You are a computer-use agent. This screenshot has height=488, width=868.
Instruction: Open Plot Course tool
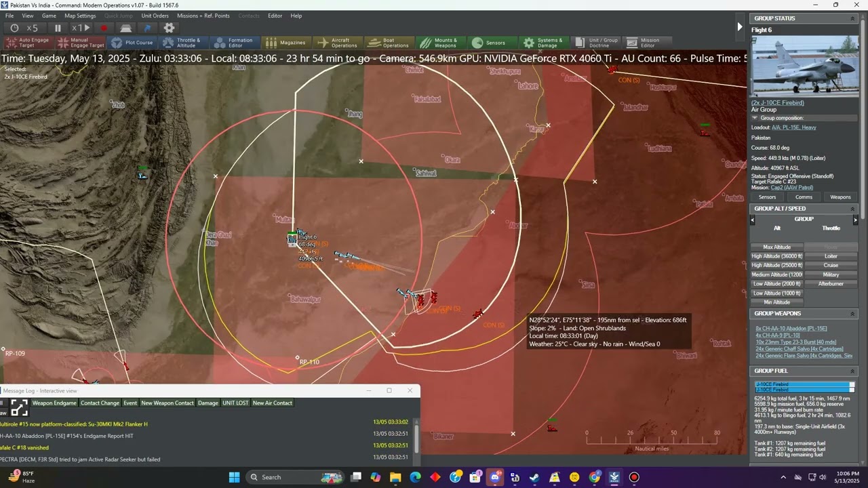coord(132,43)
